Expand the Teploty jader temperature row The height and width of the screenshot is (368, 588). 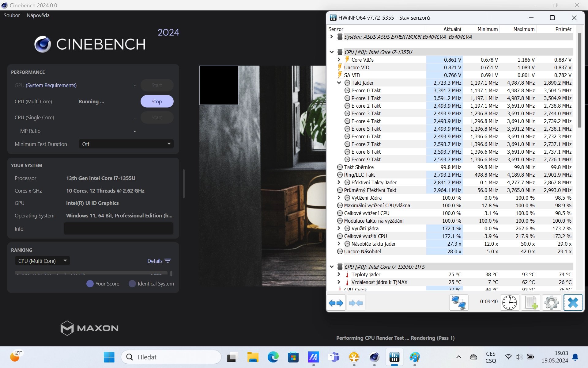339,274
